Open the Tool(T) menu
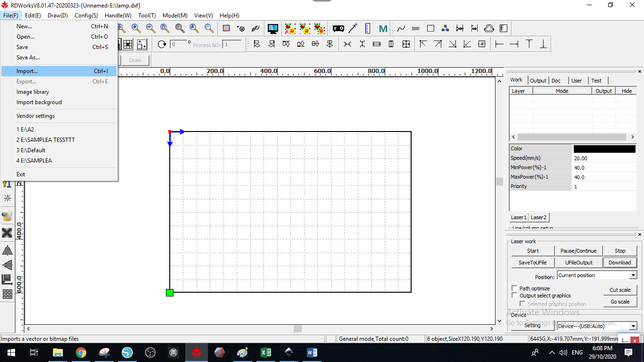This screenshot has height=362, width=644. 147,16
